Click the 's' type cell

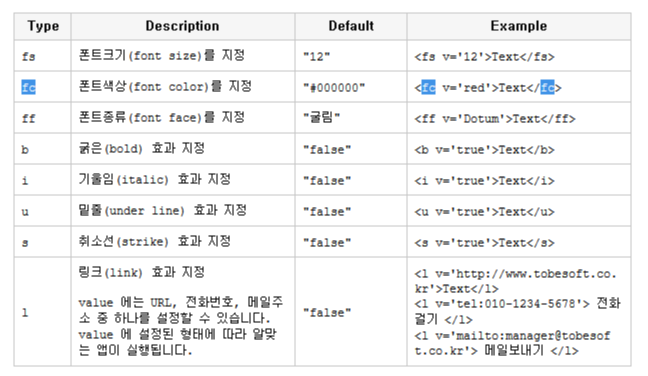click(25, 243)
